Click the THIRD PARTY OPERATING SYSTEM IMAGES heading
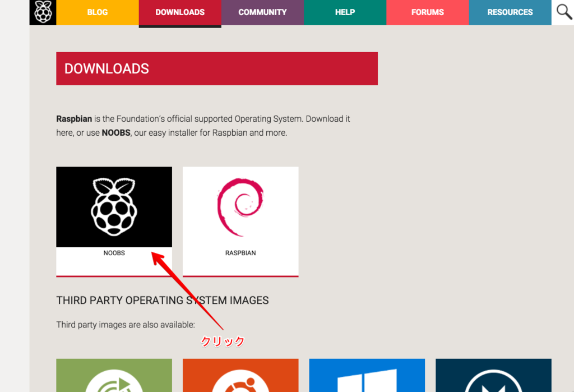This screenshot has width=574, height=392. point(163,301)
